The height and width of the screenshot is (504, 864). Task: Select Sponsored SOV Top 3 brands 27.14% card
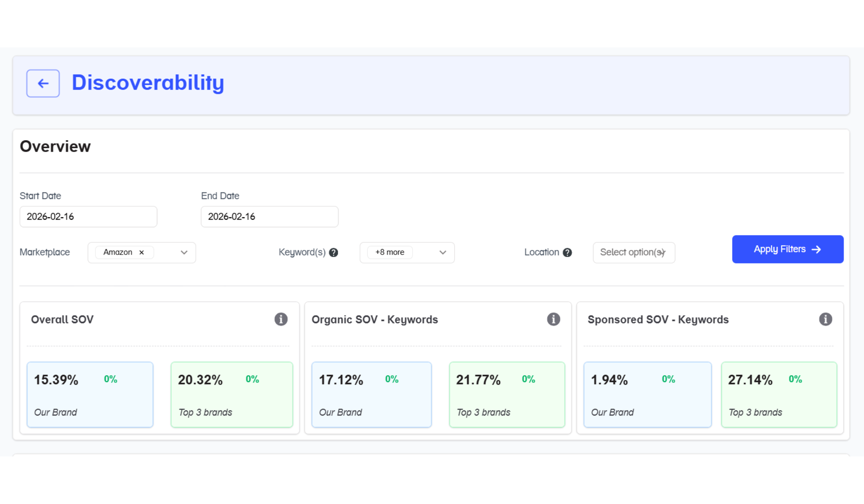point(779,394)
